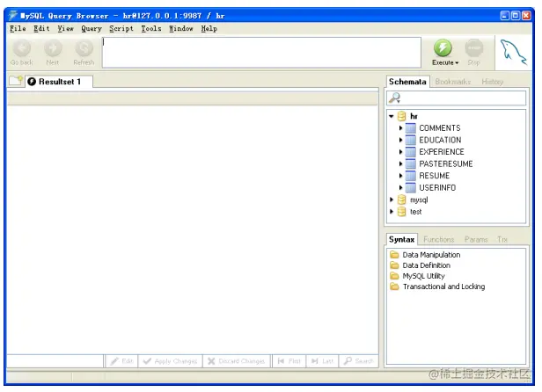Image resolution: width=542 pixels, height=392 pixels.
Task: Switch to the Syntax tab
Action: (x=401, y=239)
